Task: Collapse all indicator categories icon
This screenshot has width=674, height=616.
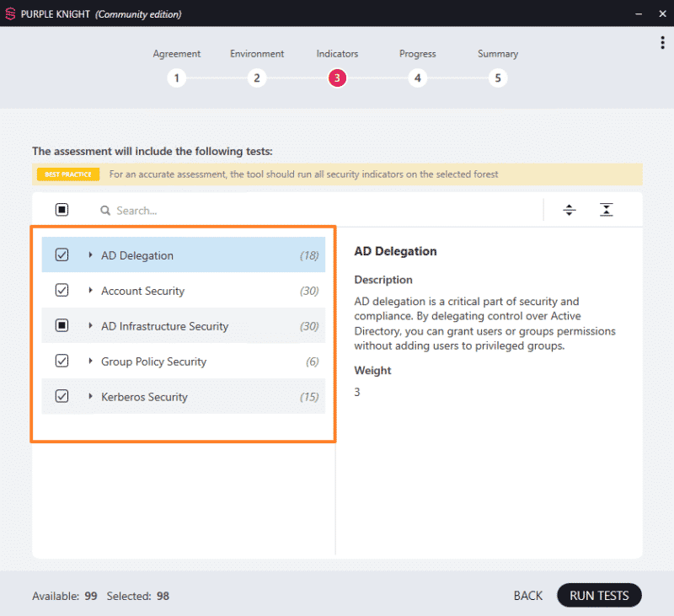Action: tap(606, 210)
